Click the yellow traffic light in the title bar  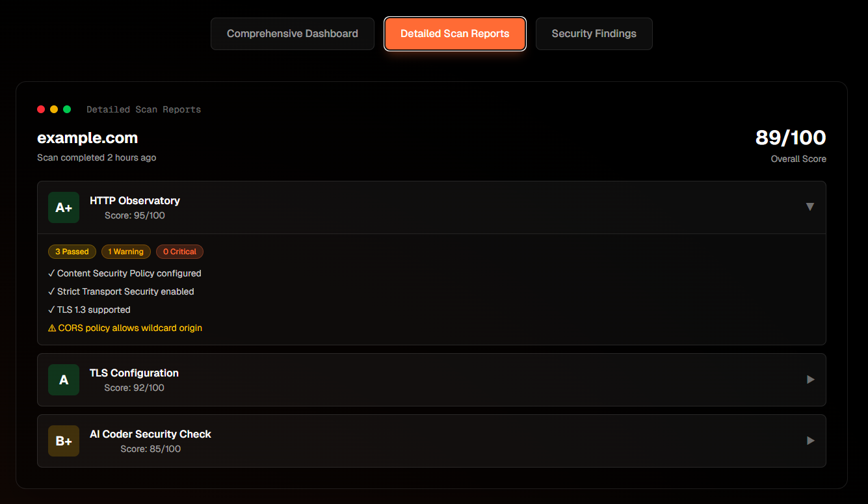coord(54,109)
